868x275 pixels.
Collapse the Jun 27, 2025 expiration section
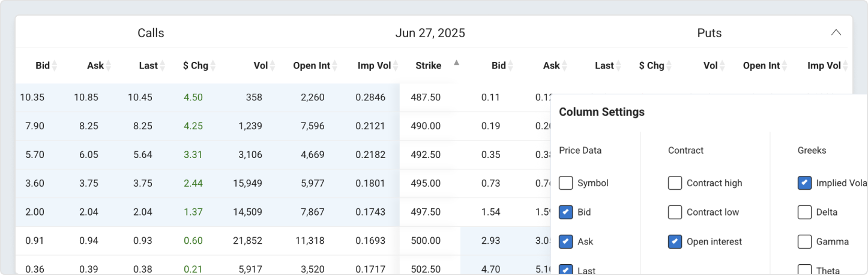click(836, 33)
